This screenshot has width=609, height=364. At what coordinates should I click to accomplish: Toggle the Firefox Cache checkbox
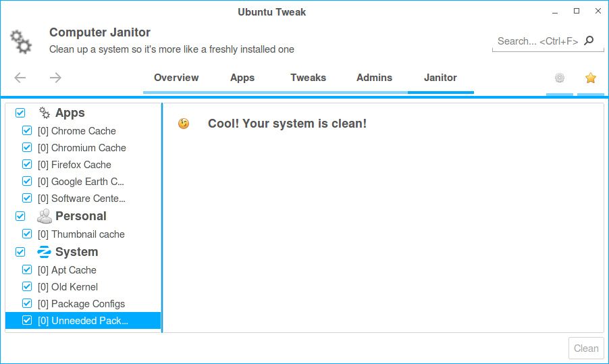point(27,164)
